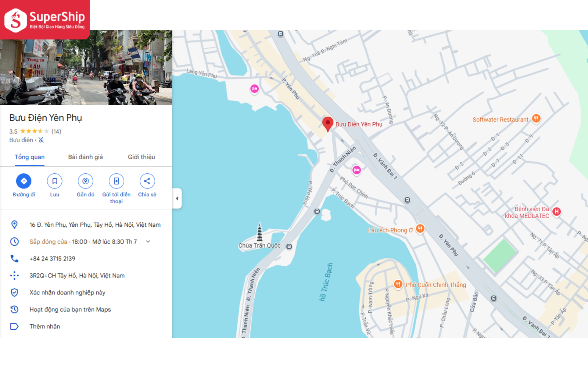
Task: Select the Tổng quan tab
Action: tap(29, 157)
